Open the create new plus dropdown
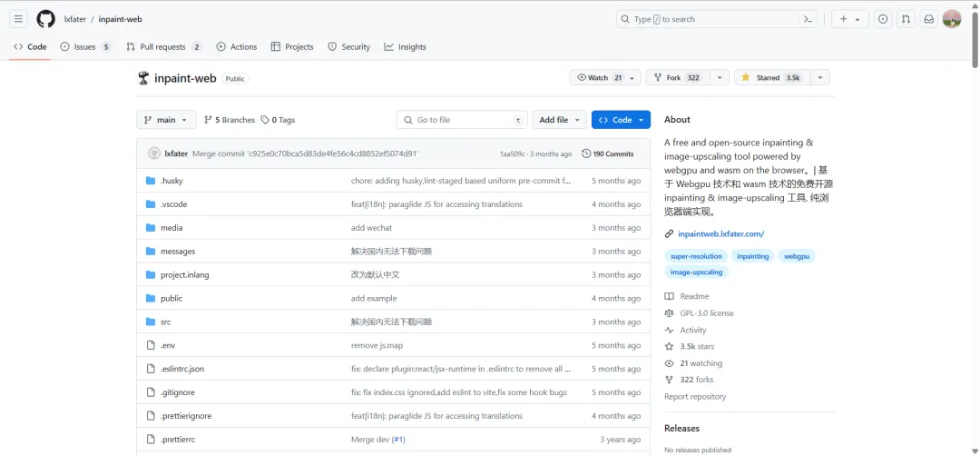Screen dimensions: 980x456 849,19
